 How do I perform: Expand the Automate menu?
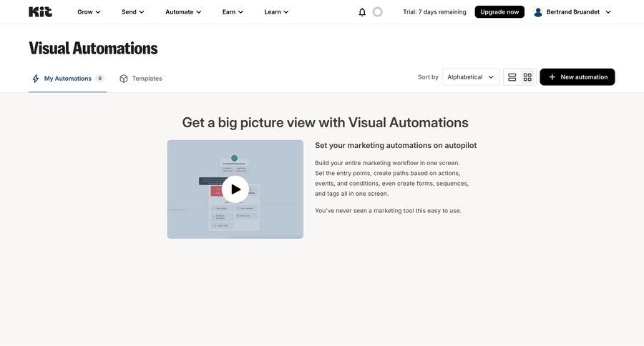click(x=183, y=12)
